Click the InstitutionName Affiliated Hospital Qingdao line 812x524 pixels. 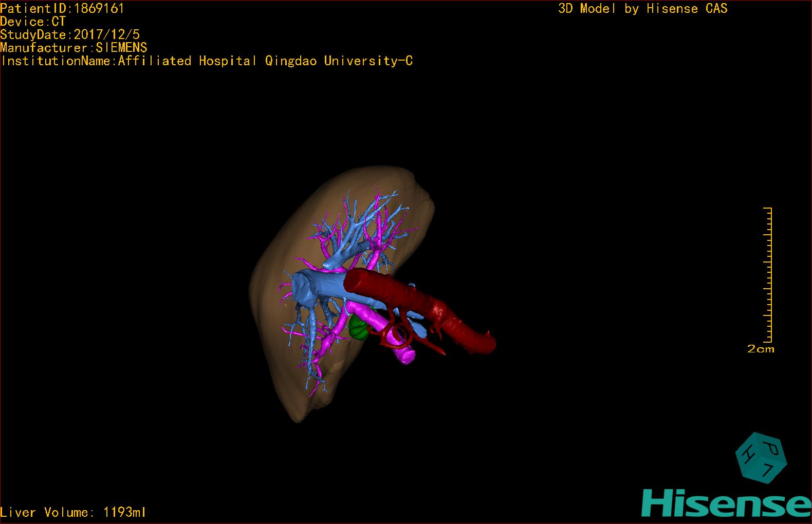[207, 61]
